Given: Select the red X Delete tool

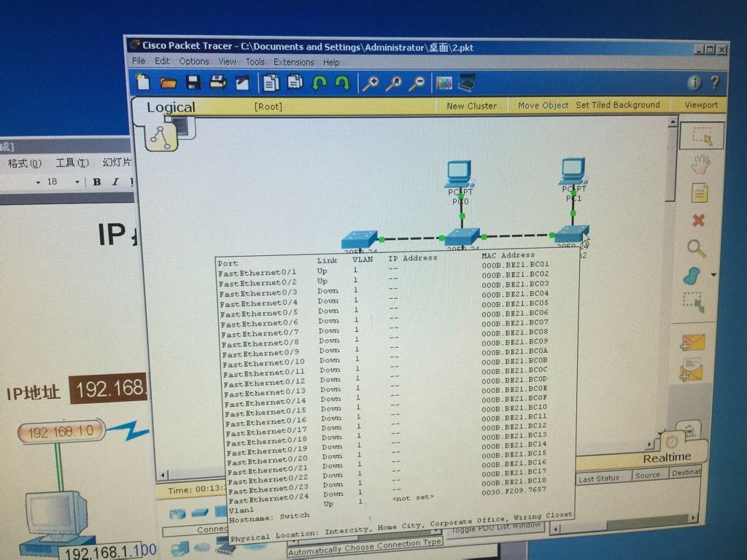Looking at the screenshot, I should click(698, 220).
